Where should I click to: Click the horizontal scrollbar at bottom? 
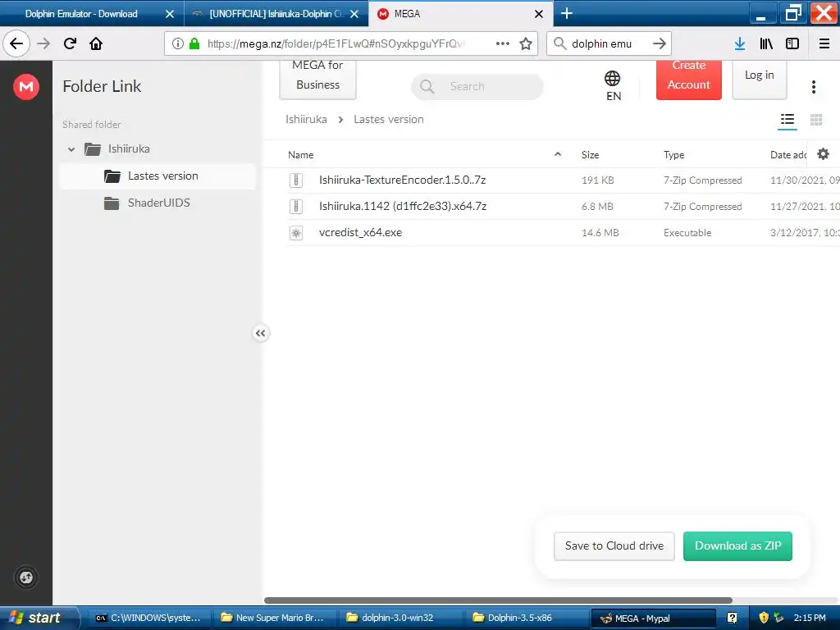coord(498,600)
